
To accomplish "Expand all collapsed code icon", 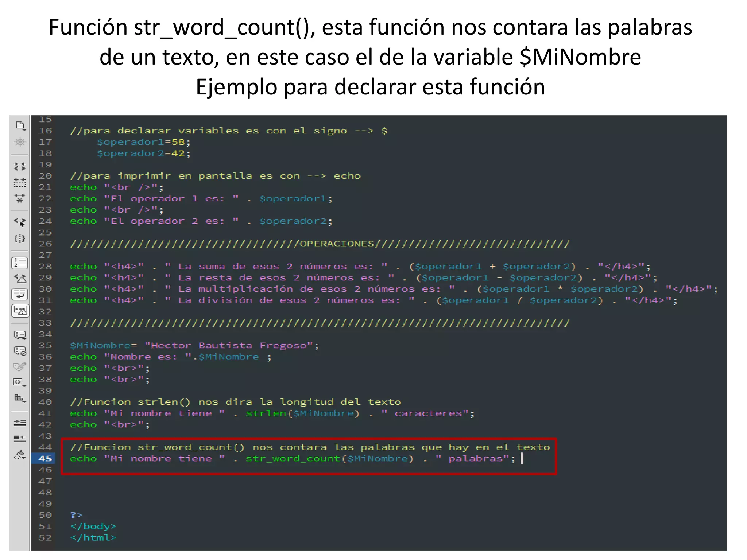I will 20,198.
